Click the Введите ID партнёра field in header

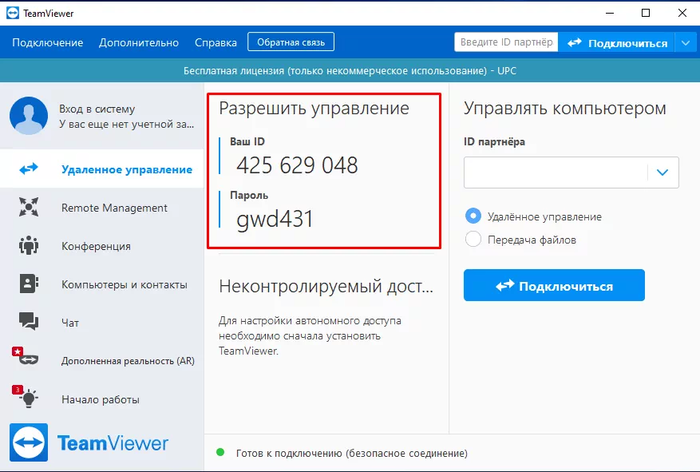pos(506,42)
